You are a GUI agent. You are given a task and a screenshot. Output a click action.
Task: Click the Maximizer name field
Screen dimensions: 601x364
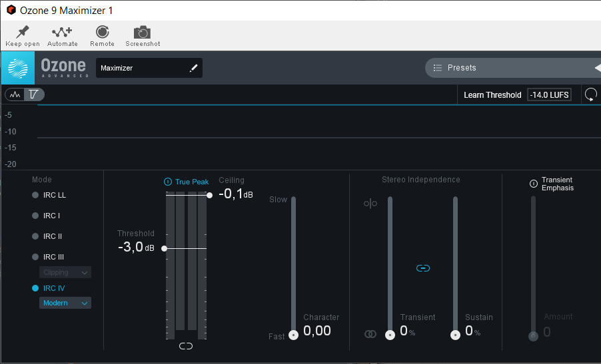pyautogui.click(x=149, y=68)
